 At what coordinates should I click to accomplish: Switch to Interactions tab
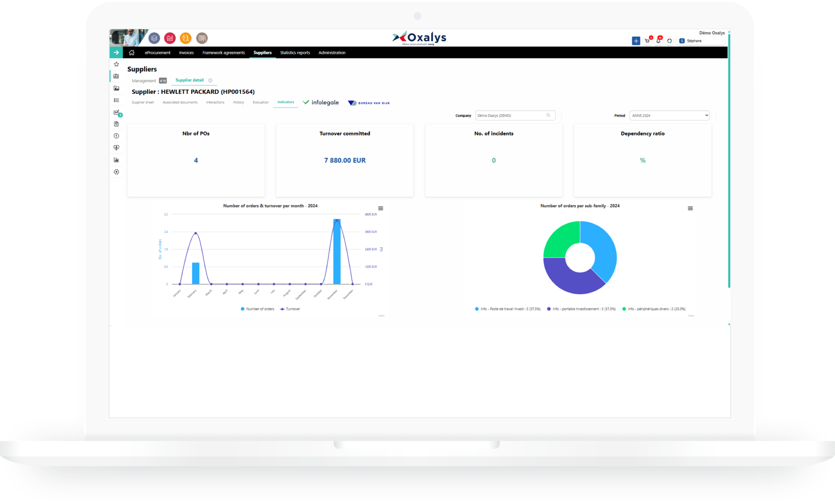(215, 102)
